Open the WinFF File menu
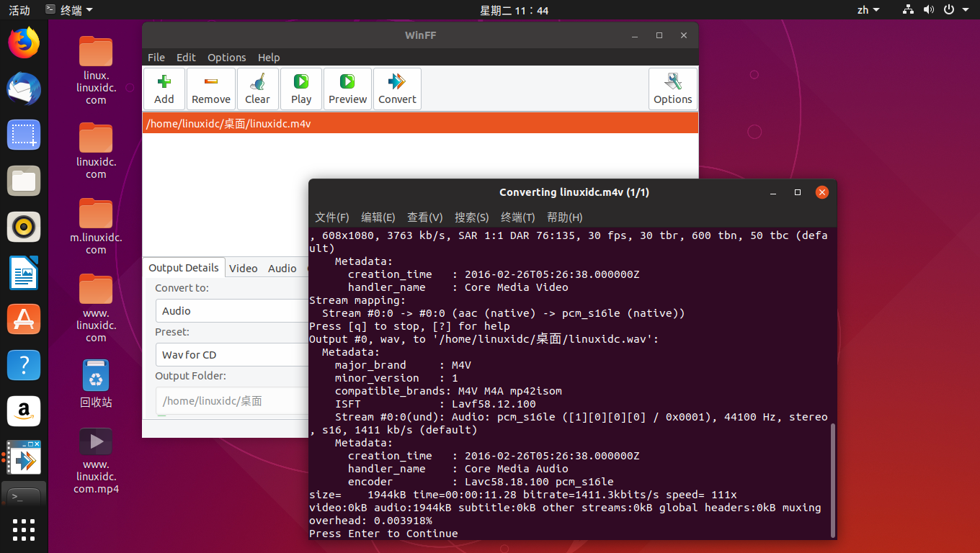Viewport: 980px width, 553px height. (156, 58)
